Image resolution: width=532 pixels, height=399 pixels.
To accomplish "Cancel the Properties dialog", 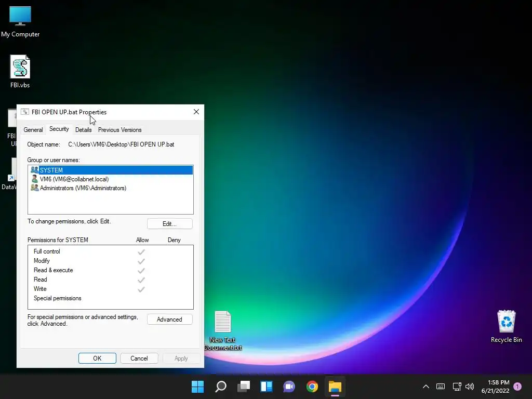I will [139, 358].
